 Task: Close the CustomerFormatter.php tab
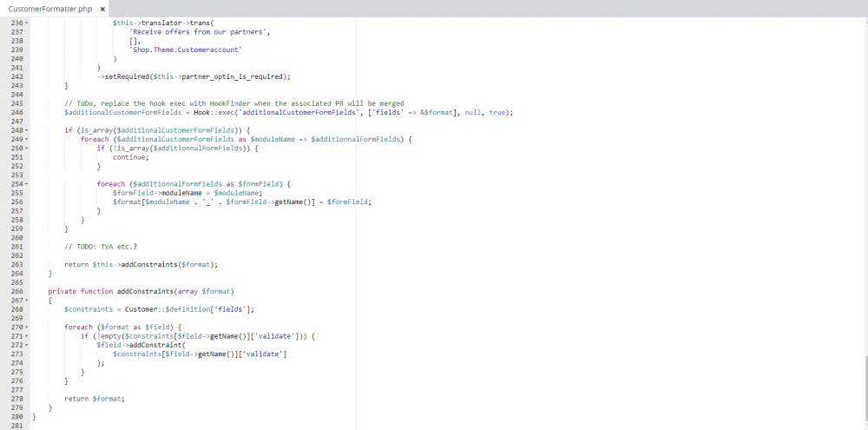(102, 9)
